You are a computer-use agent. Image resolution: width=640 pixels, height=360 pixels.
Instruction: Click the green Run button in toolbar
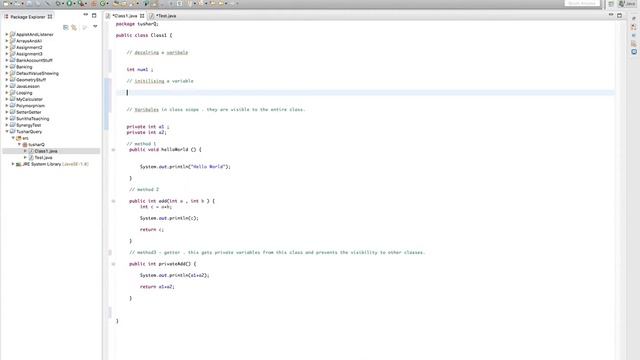pos(69,3)
